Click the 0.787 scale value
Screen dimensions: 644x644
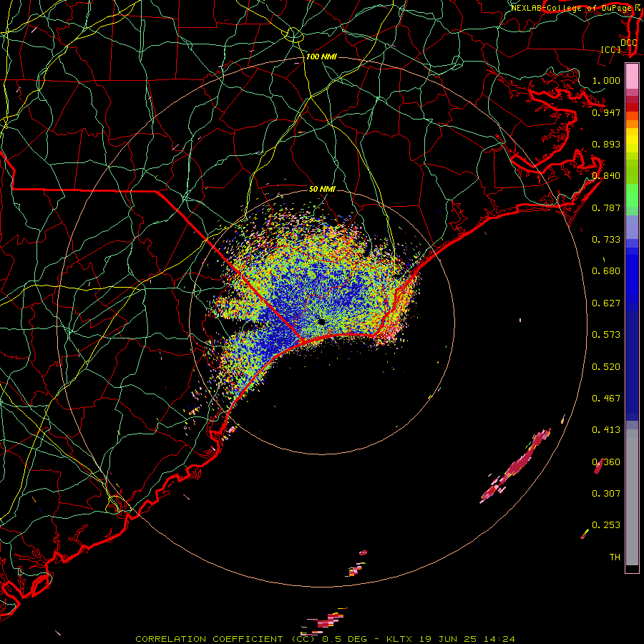tap(606, 208)
